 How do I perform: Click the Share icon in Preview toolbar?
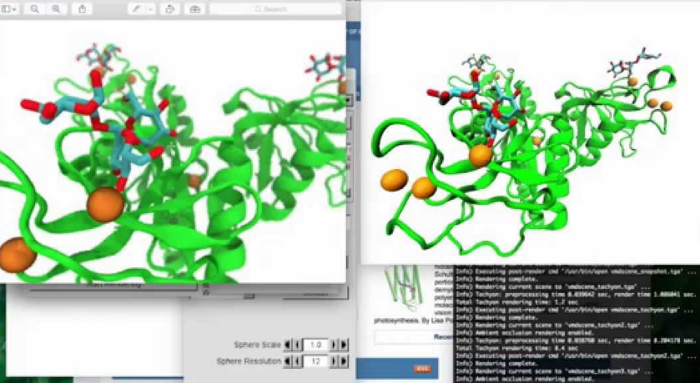[x=82, y=9]
